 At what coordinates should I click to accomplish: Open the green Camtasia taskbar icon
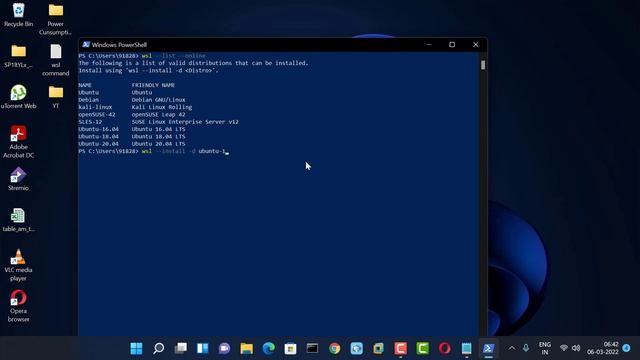click(x=423, y=348)
